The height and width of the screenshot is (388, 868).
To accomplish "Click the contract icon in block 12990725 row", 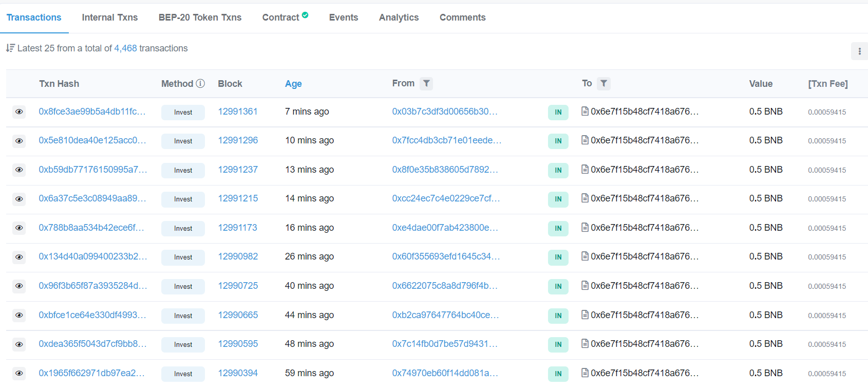I will point(584,285).
